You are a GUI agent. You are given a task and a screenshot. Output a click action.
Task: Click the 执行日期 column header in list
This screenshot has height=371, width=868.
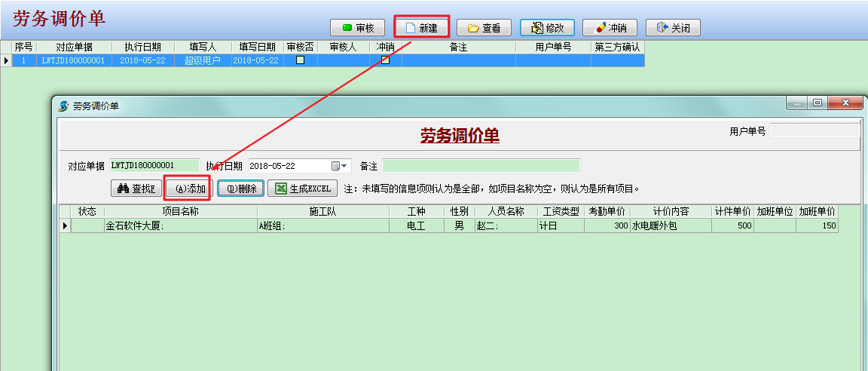pos(143,47)
